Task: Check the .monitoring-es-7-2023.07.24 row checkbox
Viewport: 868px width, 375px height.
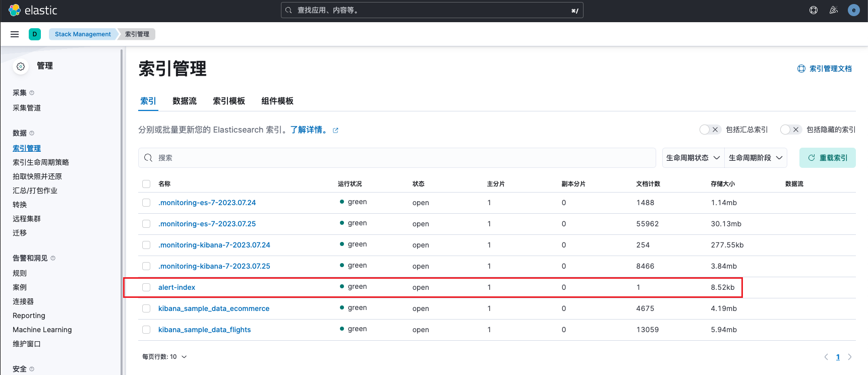Action: coord(146,203)
